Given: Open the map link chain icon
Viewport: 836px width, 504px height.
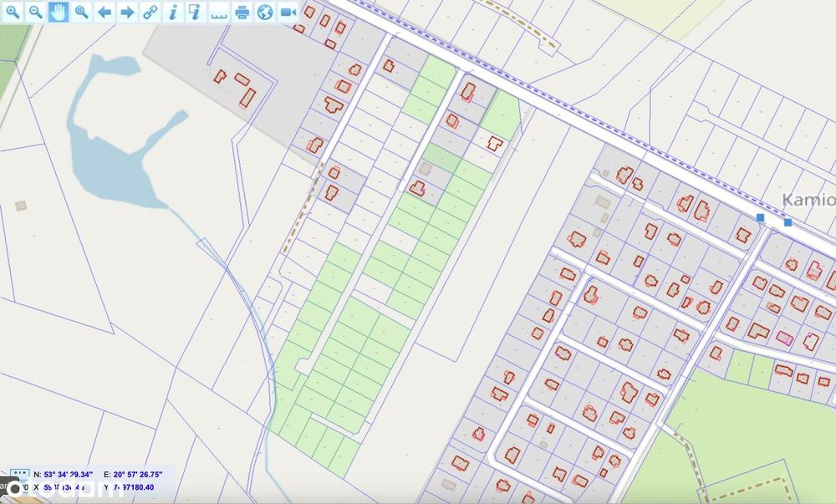Looking at the screenshot, I should 150,12.
